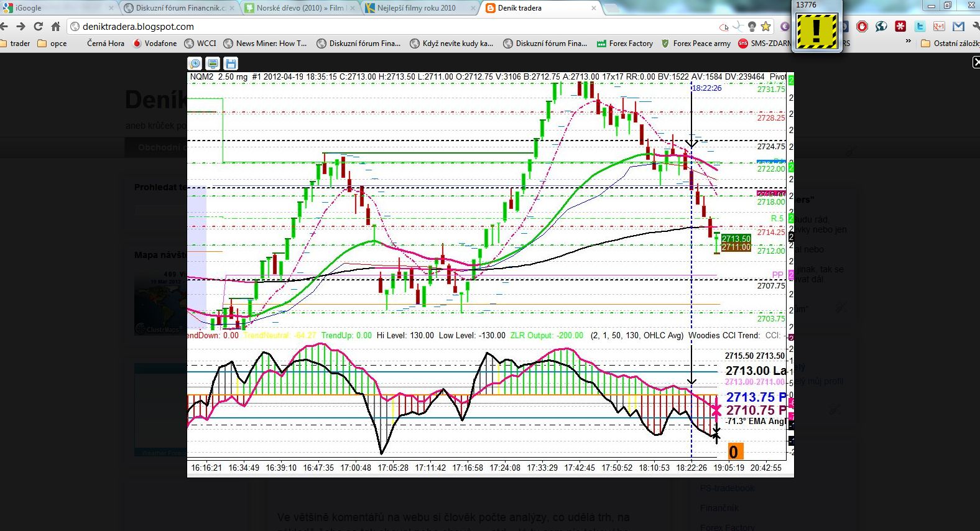This screenshot has width=980, height=531.
Task: Open the Forex Factory bookmark
Action: (625, 44)
